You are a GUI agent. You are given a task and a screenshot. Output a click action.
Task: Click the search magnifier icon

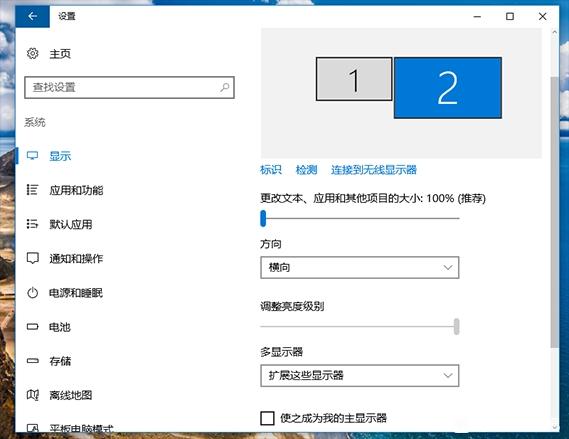click(225, 87)
